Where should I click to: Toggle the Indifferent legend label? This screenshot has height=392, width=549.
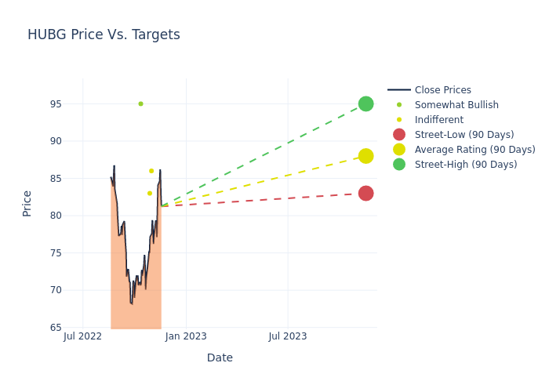coord(438,120)
